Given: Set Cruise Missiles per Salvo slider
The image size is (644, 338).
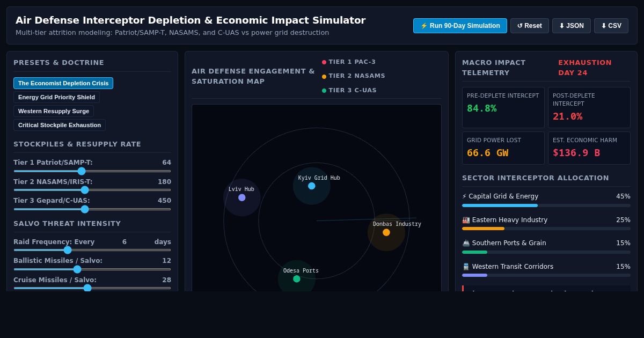Looking at the screenshot, I should click(x=92, y=288).
